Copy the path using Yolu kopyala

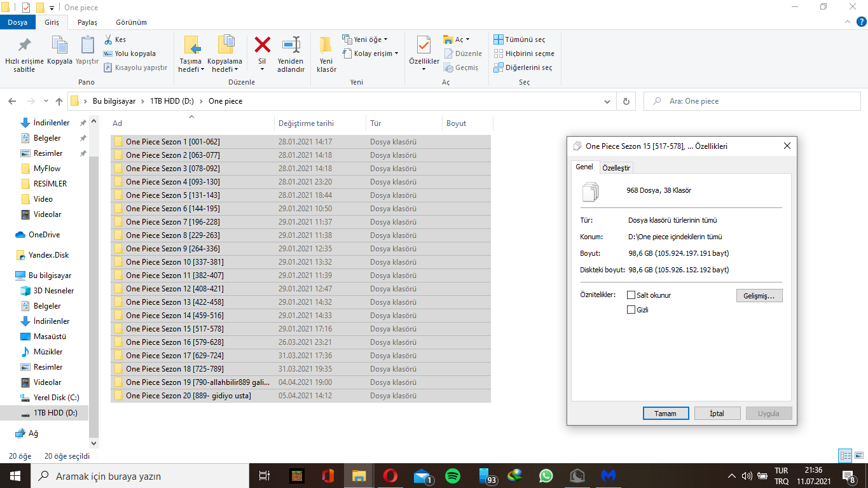129,53
